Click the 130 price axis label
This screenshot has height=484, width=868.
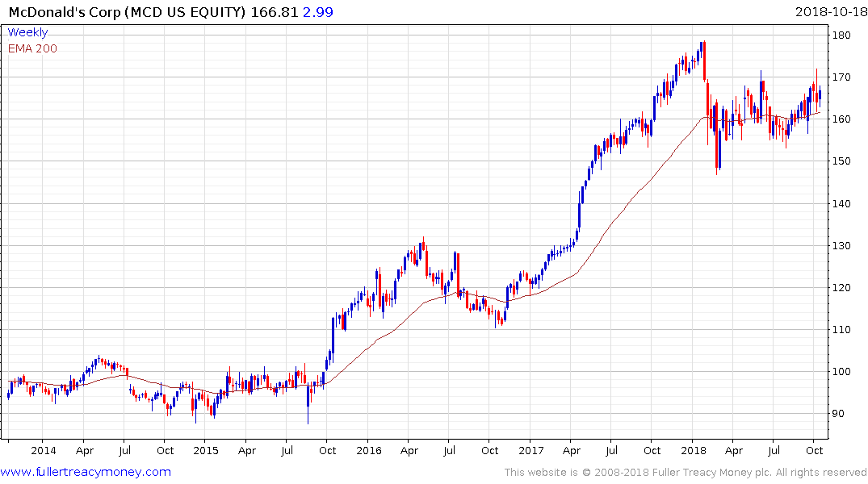(841, 245)
